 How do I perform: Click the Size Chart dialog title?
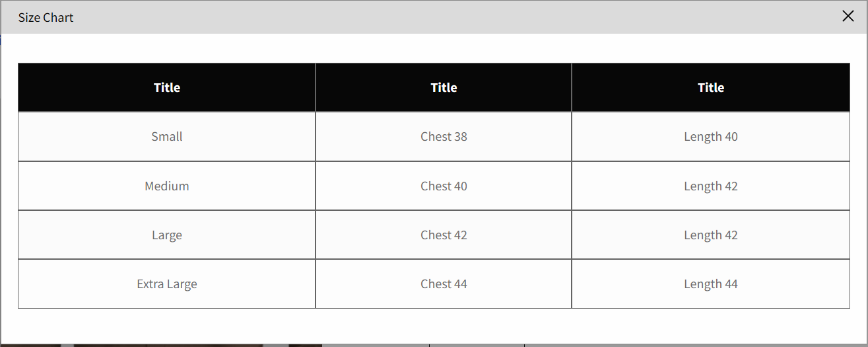pyautogui.click(x=46, y=18)
